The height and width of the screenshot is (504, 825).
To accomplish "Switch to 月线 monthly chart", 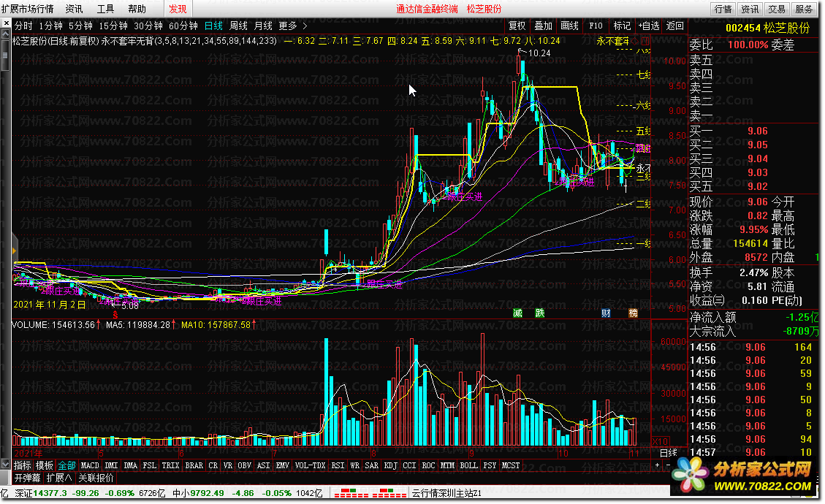I will coord(263,26).
